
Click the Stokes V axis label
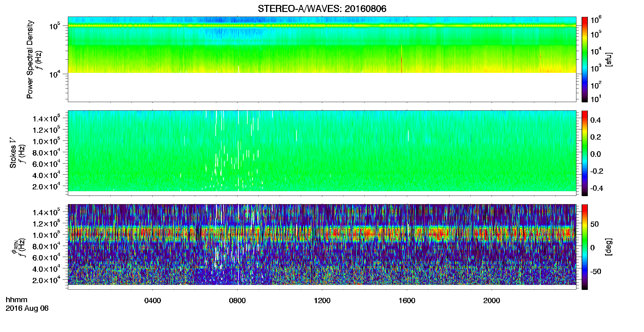tap(13, 156)
